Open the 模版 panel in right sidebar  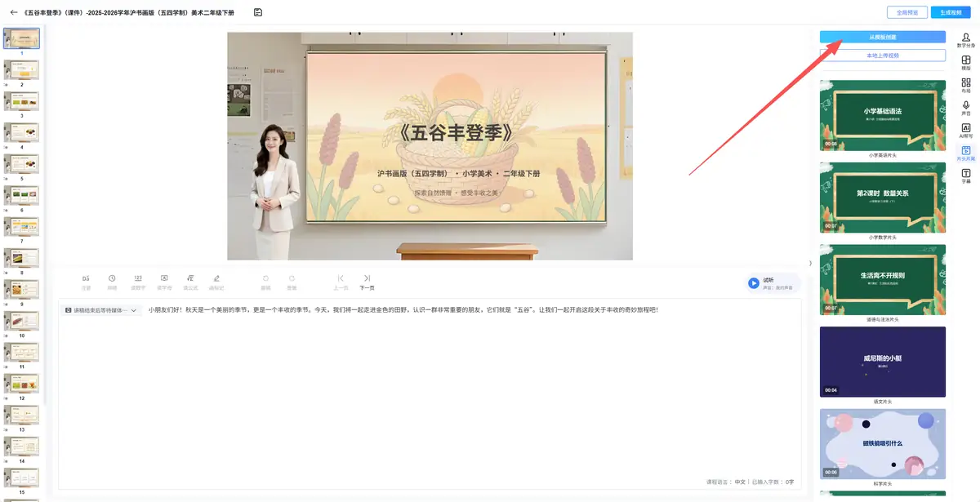click(x=966, y=63)
